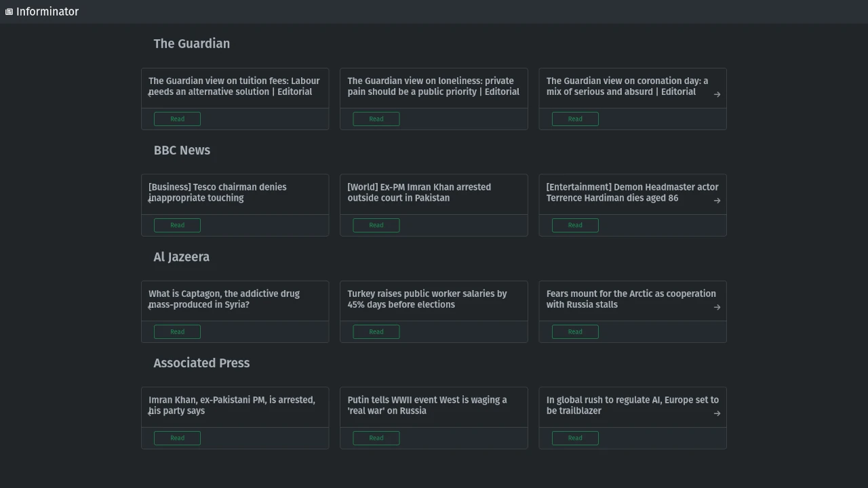Click headline about coronation day
This screenshot has height=488, width=868.
[627, 86]
